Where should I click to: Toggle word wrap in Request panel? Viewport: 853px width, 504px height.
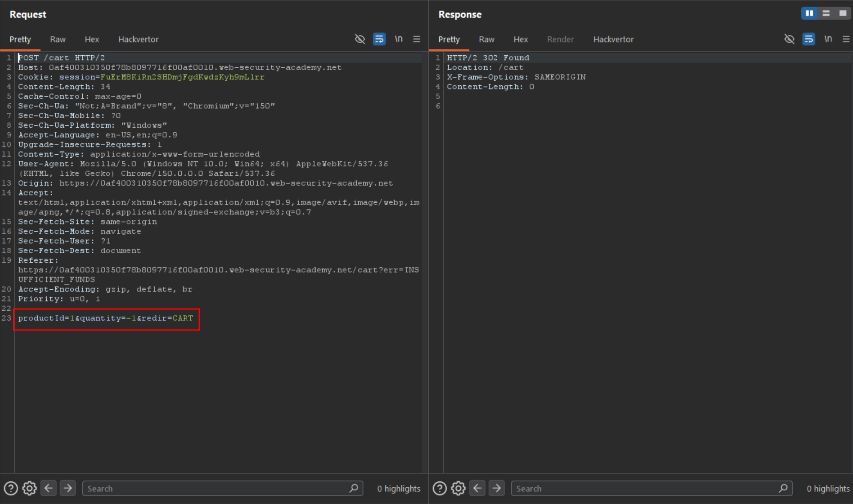pos(379,39)
